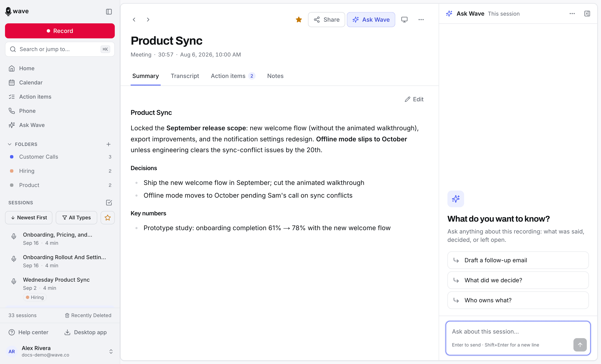Focus the Search or jump to field

click(x=60, y=49)
